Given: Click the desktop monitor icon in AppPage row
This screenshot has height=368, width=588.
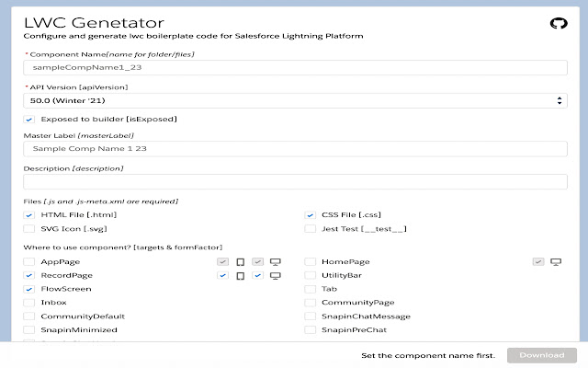Looking at the screenshot, I should pos(276,261).
